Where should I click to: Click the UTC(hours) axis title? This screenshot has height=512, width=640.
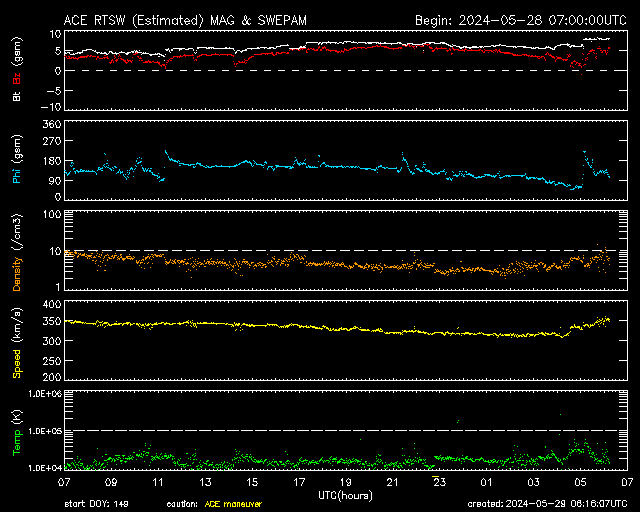click(345, 495)
